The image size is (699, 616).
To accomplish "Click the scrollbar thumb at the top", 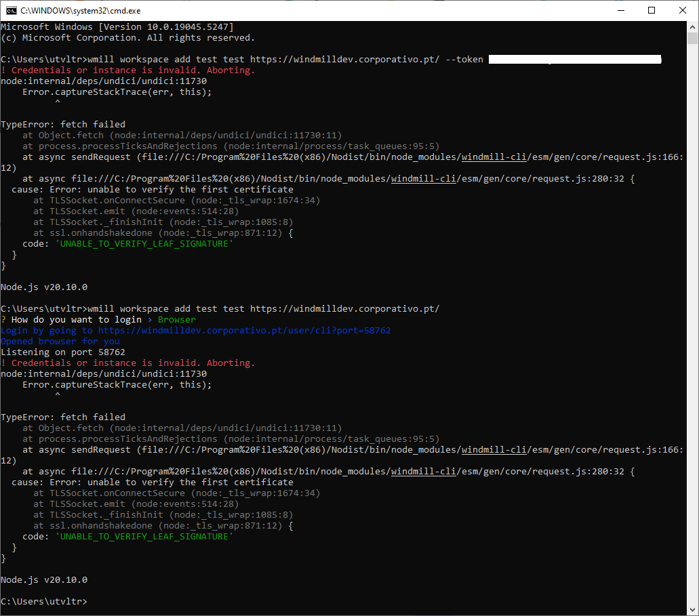I will click(x=694, y=37).
